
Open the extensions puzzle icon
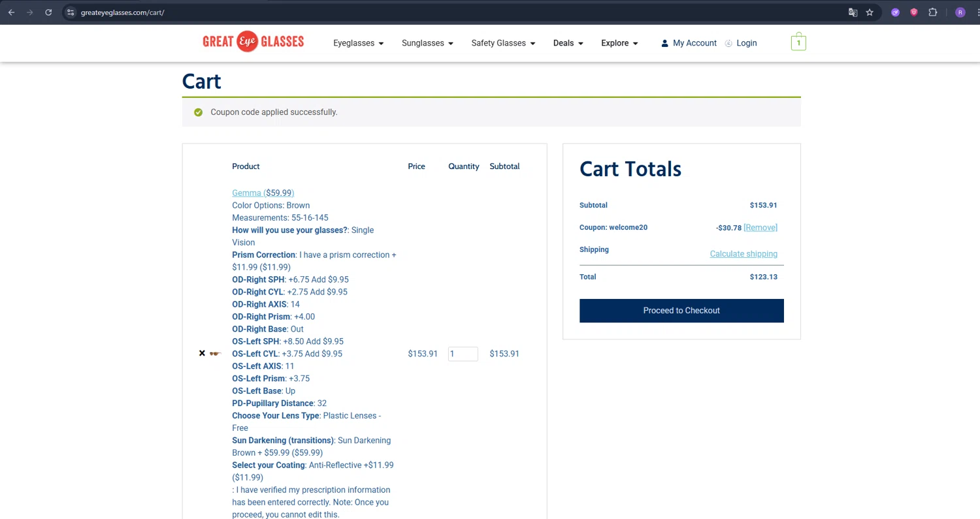[x=933, y=12]
